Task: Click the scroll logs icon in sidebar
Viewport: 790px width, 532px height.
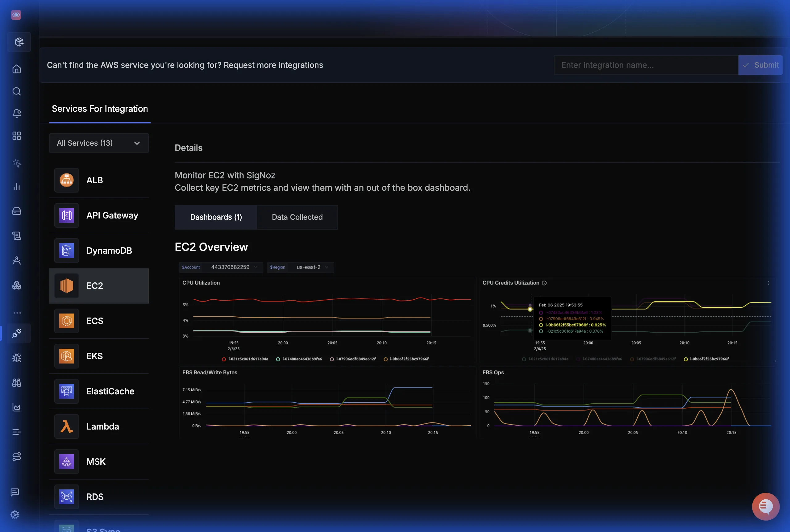Action: click(17, 236)
